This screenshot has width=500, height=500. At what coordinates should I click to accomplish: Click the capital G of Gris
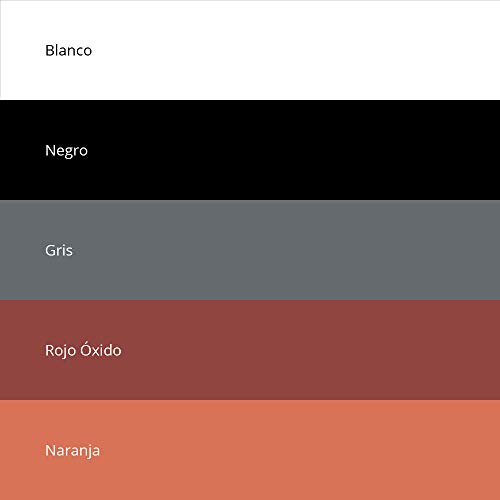(51, 251)
